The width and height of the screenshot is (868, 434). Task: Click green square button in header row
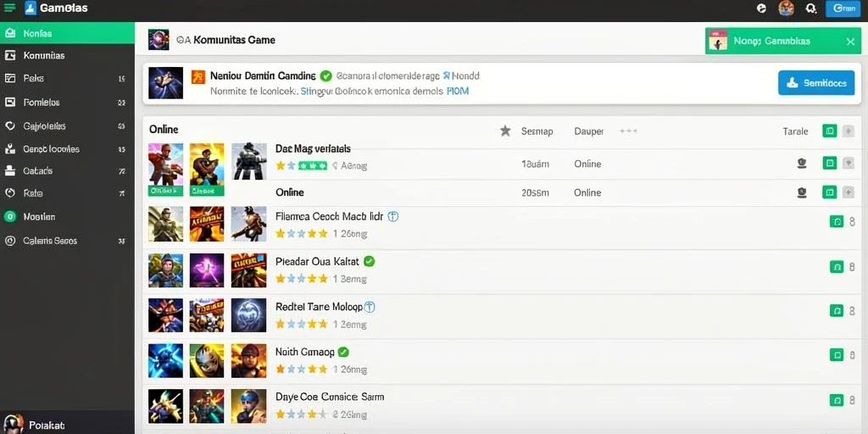click(x=829, y=131)
